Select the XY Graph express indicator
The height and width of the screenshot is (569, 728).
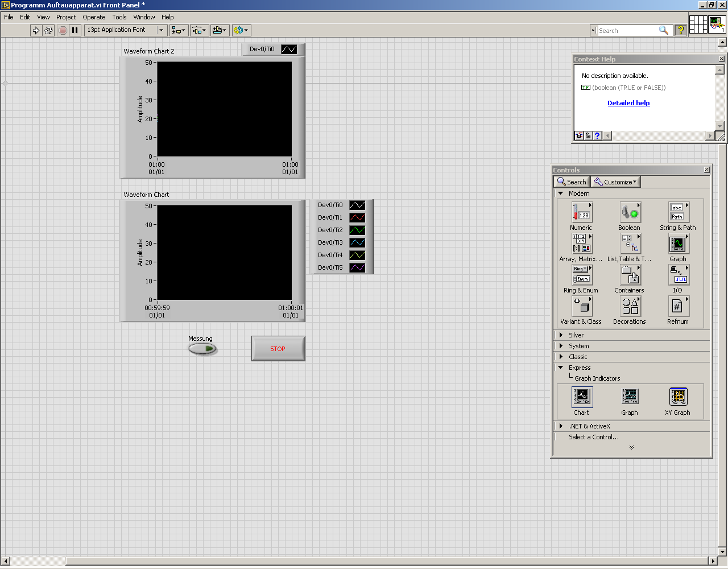pyautogui.click(x=678, y=397)
